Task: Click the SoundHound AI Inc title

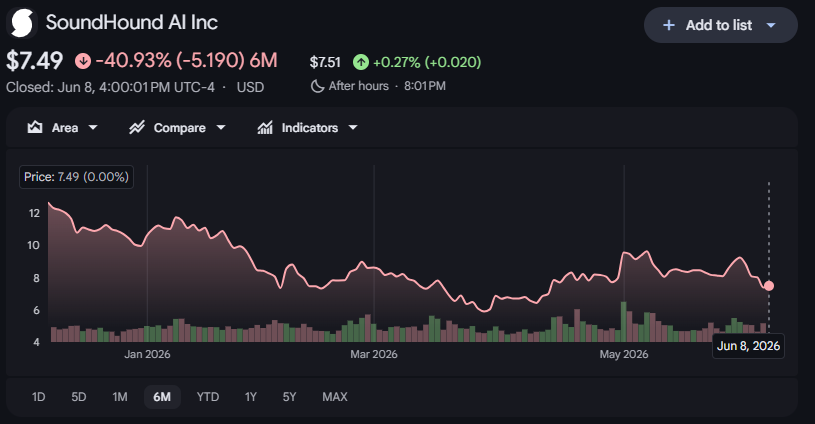Action: click(x=132, y=22)
